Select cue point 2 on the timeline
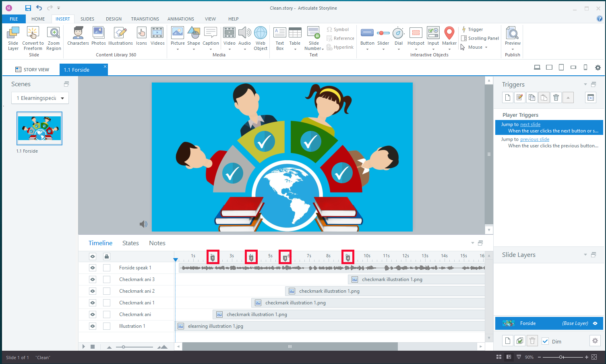 coord(251,256)
